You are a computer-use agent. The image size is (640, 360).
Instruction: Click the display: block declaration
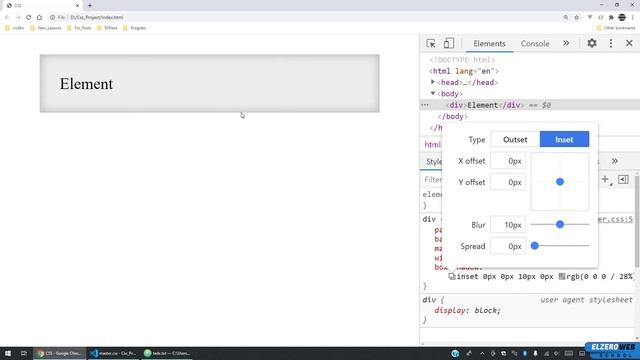[467, 311]
